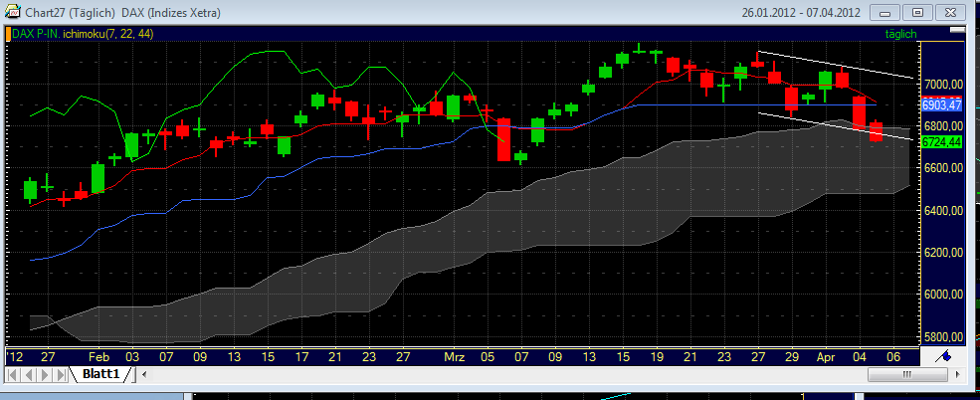Go to next sheet with tab arrow
This screenshot has width=980, height=400.
pyautogui.click(x=45, y=375)
